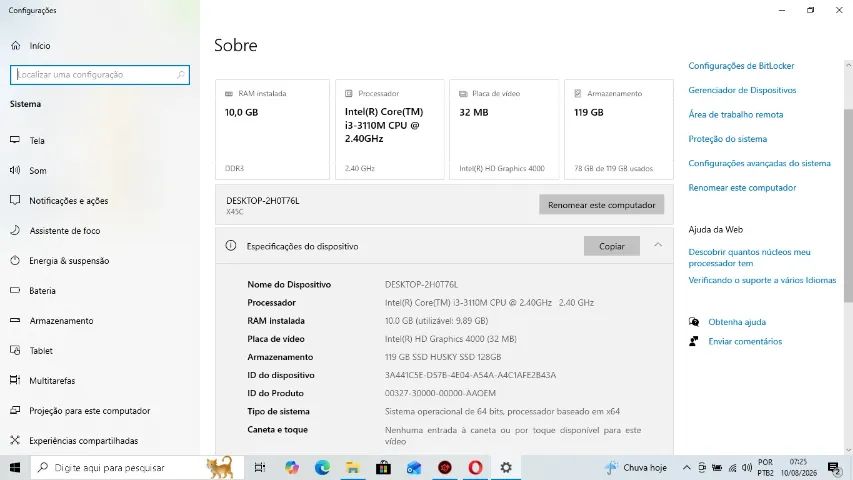The width and height of the screenshot is (853, 480).
Task: Open Descobrir quantos núcleos meu processador tem
Action: (749, 257)
